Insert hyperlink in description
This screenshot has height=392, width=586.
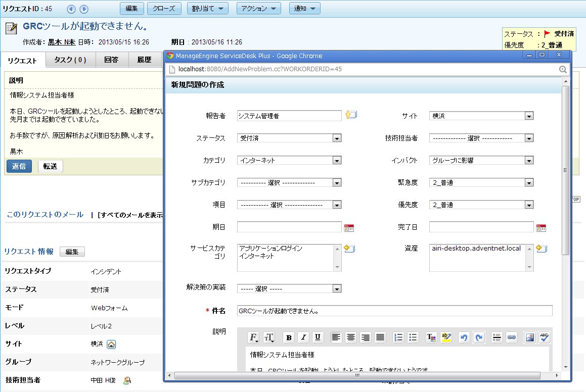pyautogui.click(x=511, y=337)
